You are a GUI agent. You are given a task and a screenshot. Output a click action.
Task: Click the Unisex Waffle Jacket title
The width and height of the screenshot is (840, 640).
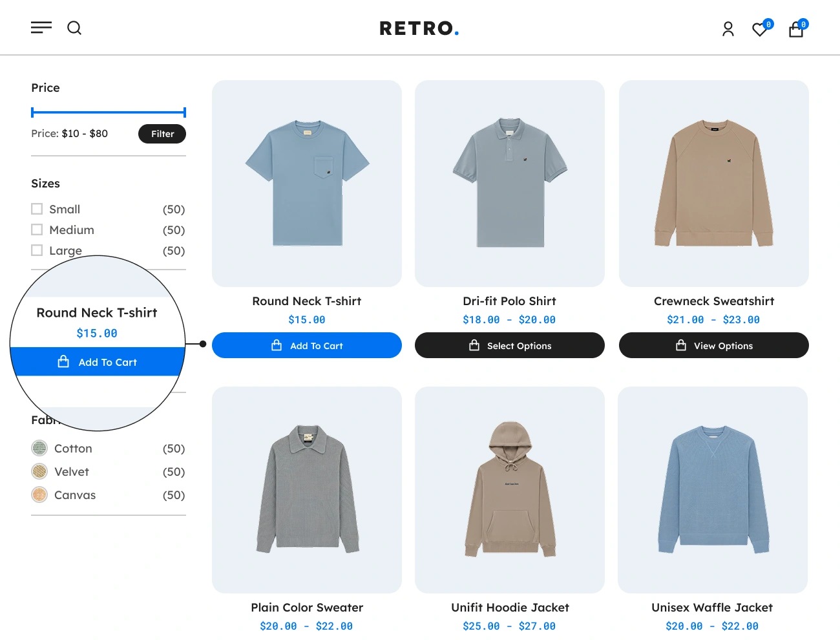pyautogui.click(x=712, y=608)
